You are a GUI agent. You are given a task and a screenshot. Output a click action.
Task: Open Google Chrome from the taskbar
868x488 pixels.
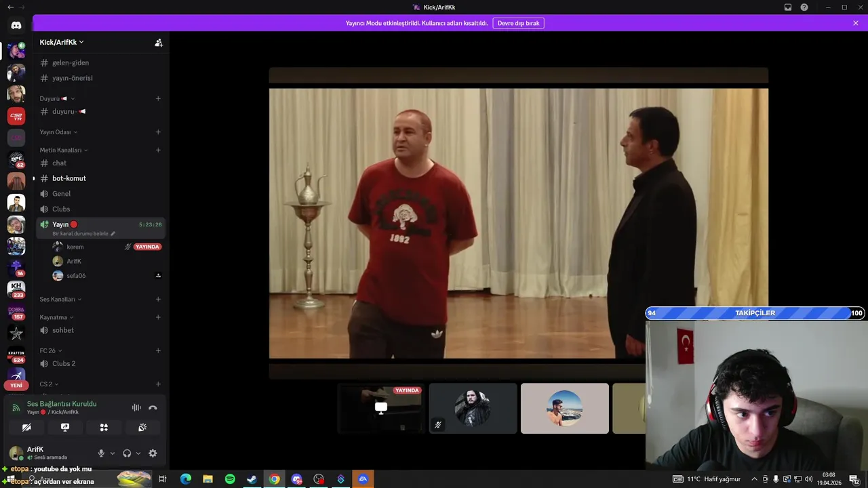tap(274, 479)
